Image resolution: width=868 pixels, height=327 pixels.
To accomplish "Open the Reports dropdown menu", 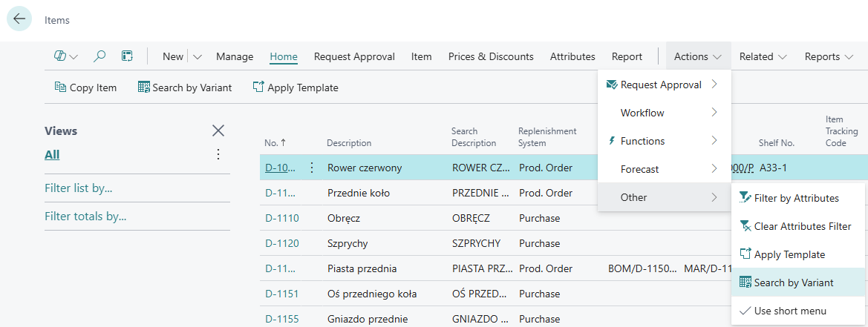I will click(x=832, y=56).
